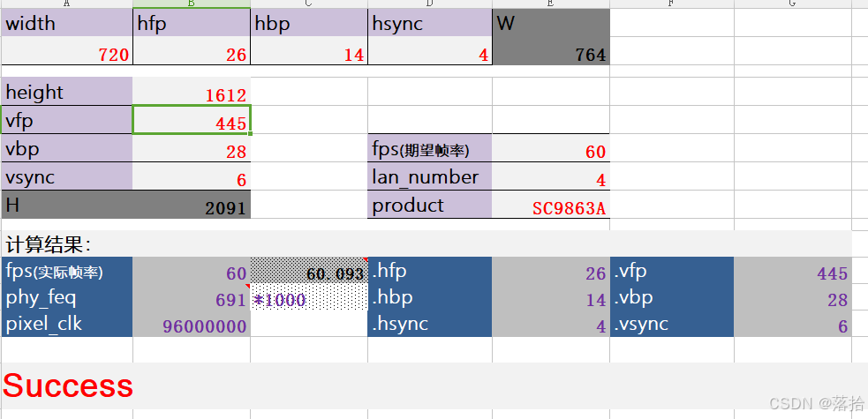Select the .vfp result value 445
Screen dimensions: 868x419
[793, 270]
